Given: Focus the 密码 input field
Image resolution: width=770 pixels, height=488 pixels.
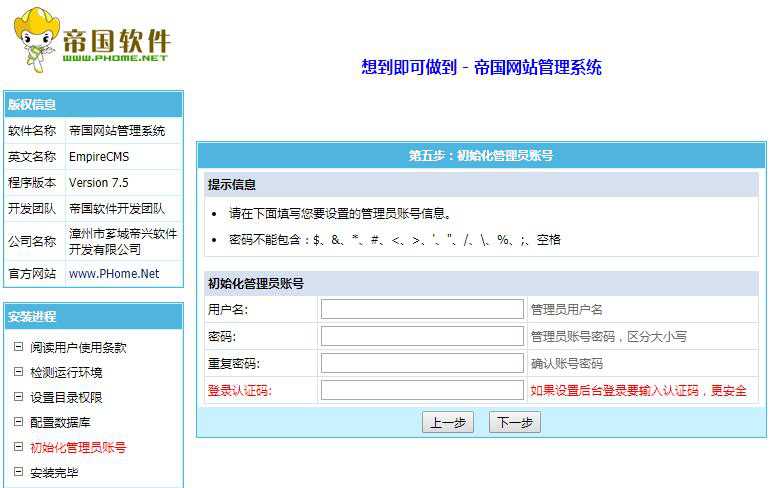Looking at the screenshot, I should point(422,336).
